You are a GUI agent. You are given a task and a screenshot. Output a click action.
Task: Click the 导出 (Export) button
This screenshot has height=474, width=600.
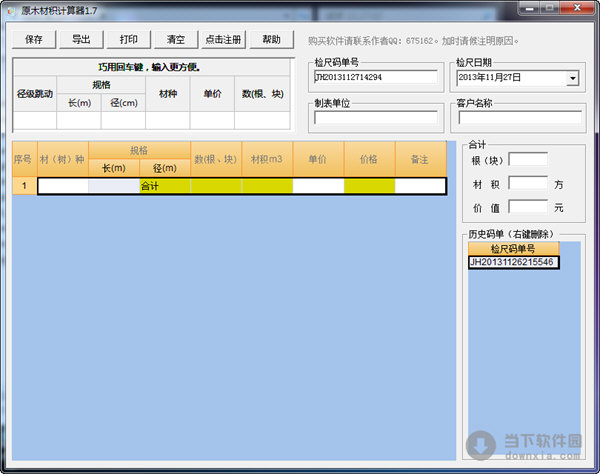(81, 39)
